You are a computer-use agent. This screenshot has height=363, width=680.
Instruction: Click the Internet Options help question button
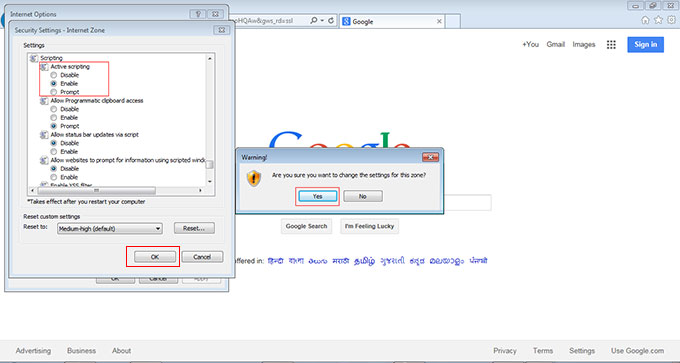198,14
